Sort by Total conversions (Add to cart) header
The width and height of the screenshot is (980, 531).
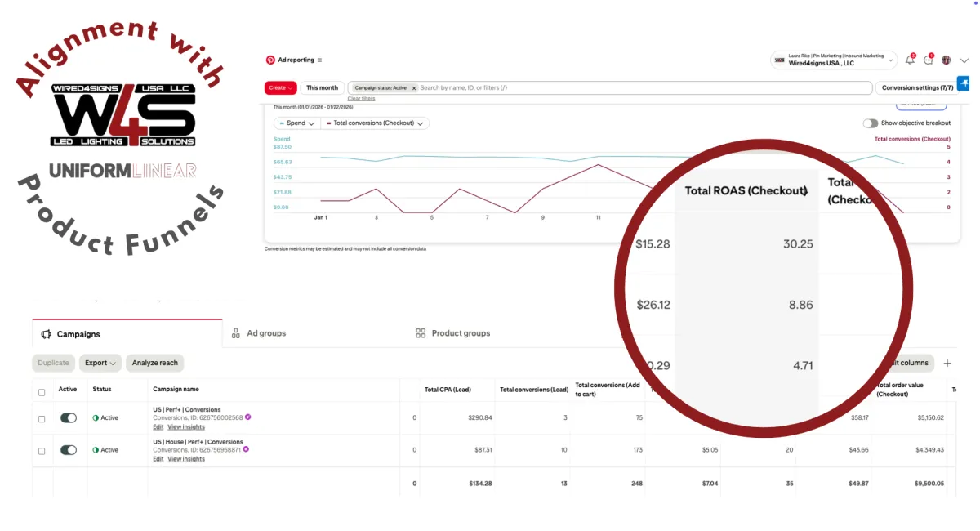tap(608, 389)
